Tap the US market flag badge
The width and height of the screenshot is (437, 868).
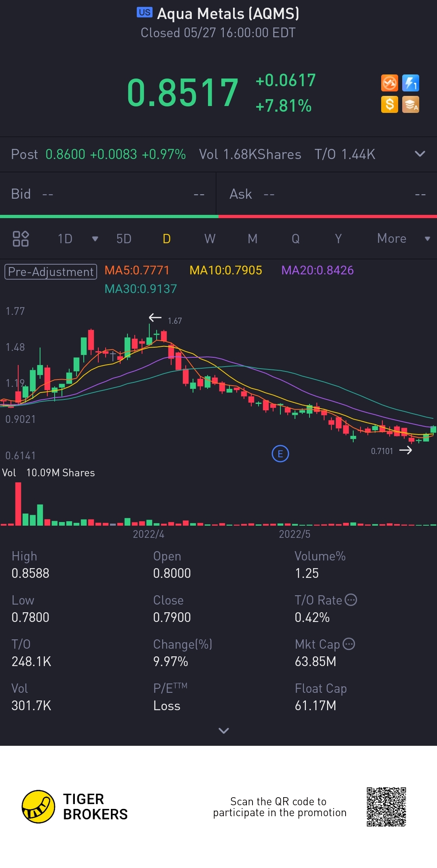coord(144,13)
